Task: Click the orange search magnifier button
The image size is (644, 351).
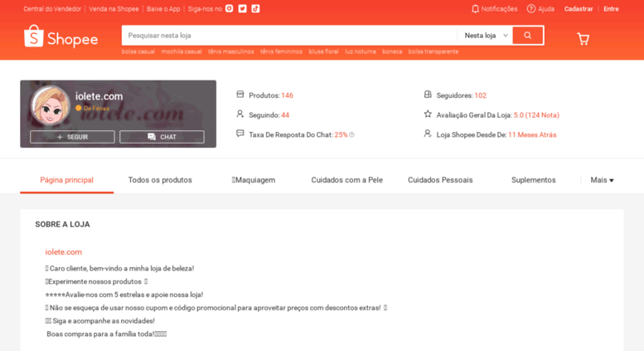Action: point(528,36)
